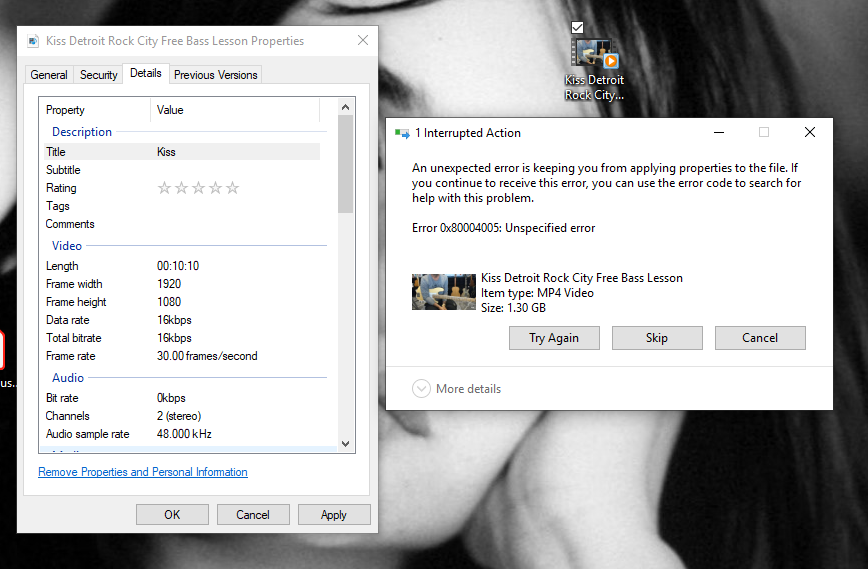Select the Audio sample rate 48.000 kHz value
This screenshot has width=868, height=569.
[x=184, y=434]
